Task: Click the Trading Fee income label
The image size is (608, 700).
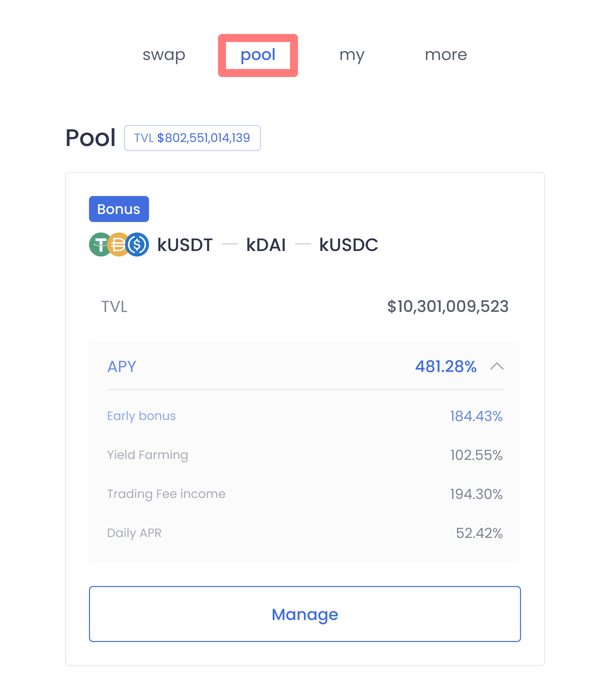Action: point(166,494)
